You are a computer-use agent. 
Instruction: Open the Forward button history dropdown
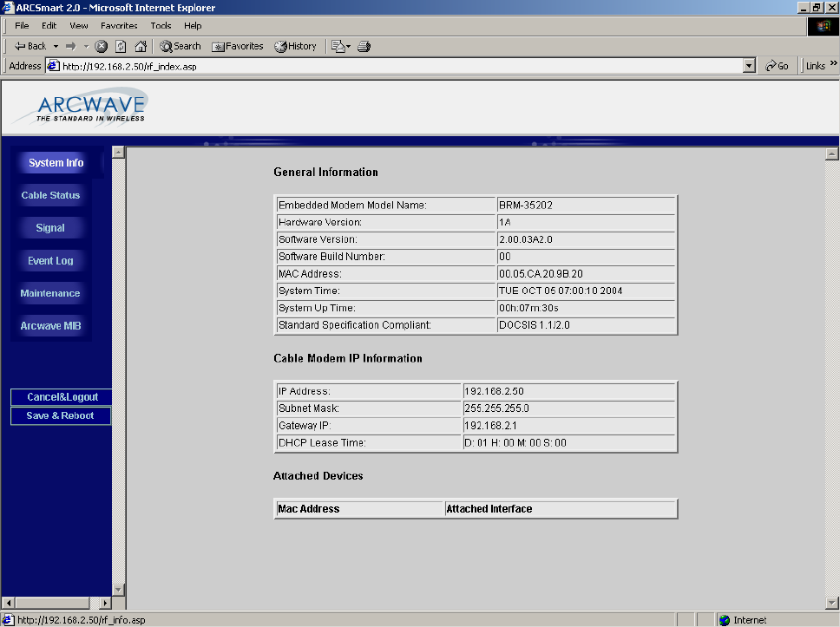[x=86, y=47]
